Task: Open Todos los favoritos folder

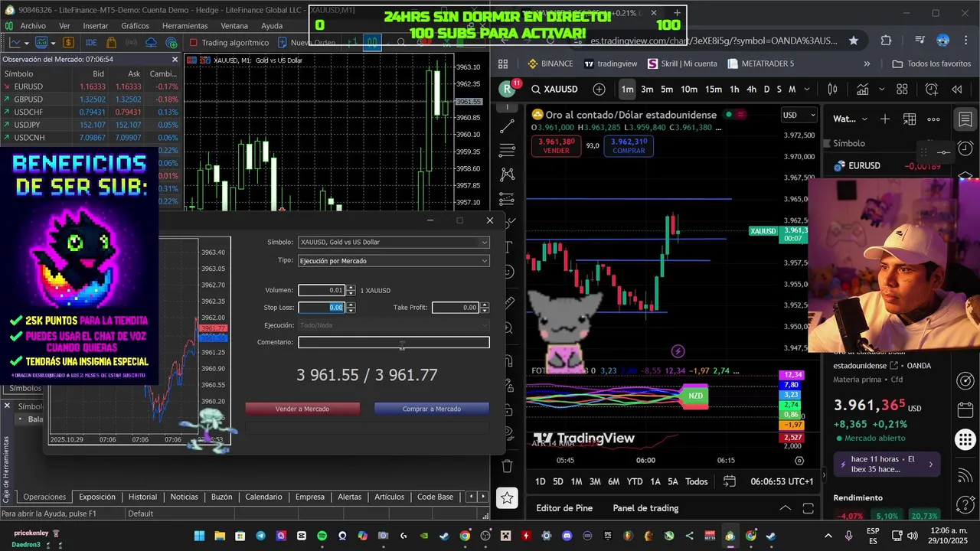Action: 932,64
